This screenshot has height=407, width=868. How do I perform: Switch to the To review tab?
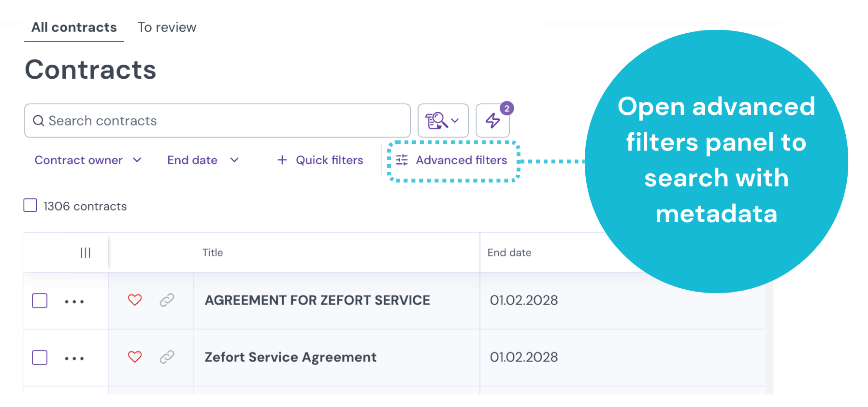167,27
